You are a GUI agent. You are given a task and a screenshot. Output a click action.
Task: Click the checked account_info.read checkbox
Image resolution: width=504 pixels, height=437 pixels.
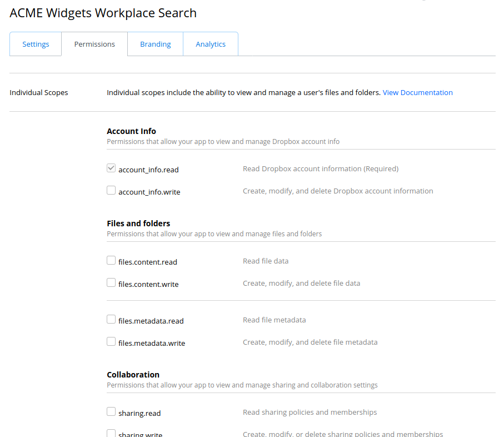click(x=111, y=167)
